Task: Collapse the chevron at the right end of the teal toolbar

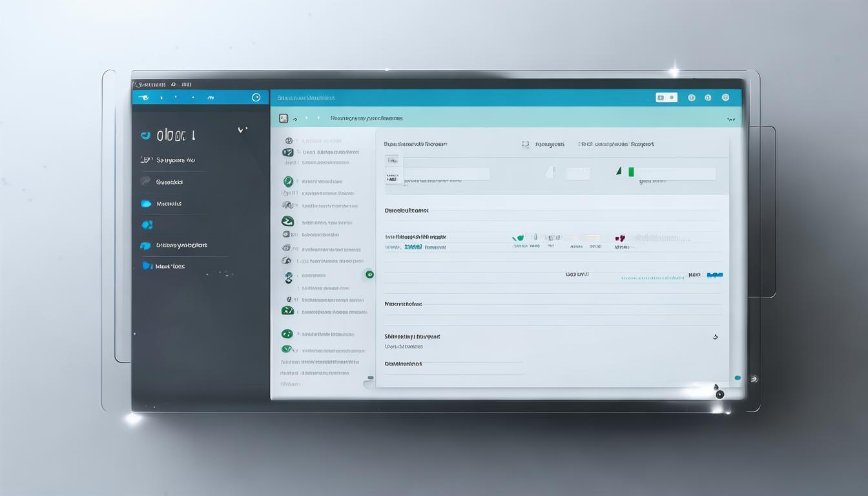Action: [x=731, y=119]
